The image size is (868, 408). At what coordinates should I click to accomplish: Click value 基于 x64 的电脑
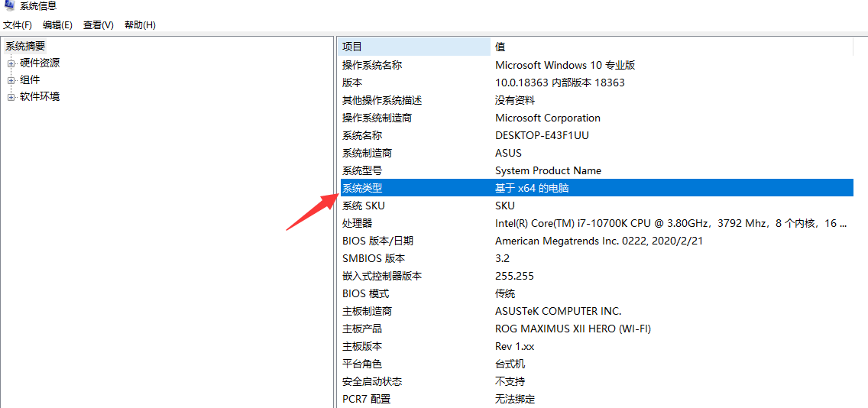click(x=532, y=188)
